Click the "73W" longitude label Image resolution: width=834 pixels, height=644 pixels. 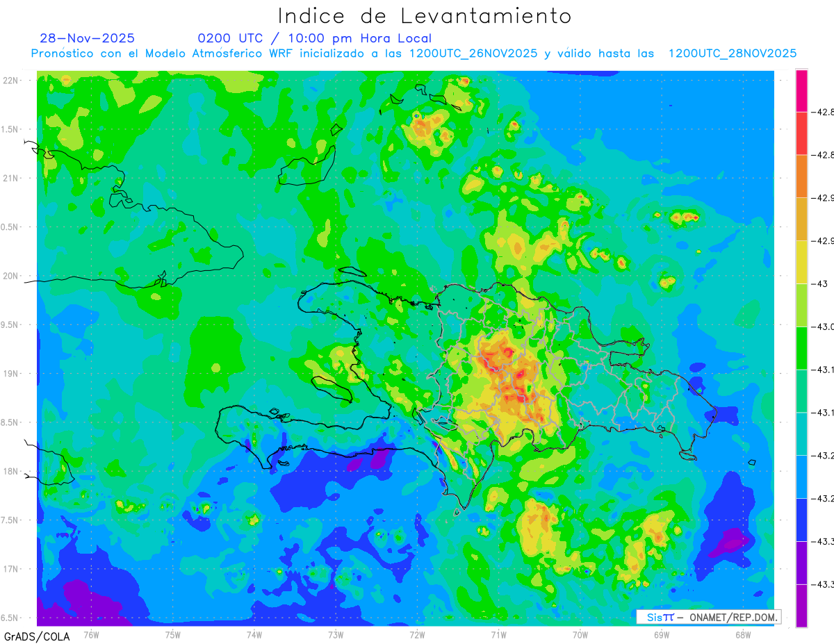pyautogui.click(x=336, y=634)
